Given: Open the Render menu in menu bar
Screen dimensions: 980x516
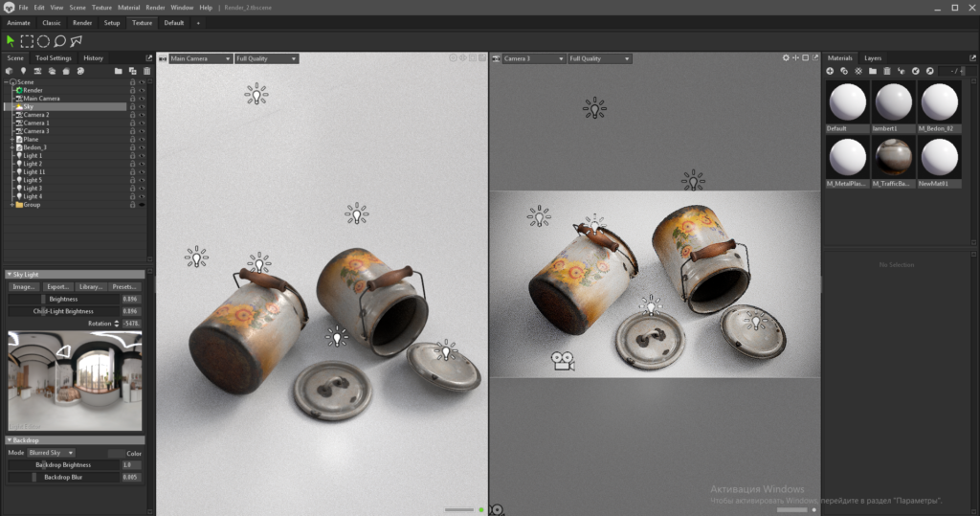Looking at the screenshot, I should click(x=155, y=8).
